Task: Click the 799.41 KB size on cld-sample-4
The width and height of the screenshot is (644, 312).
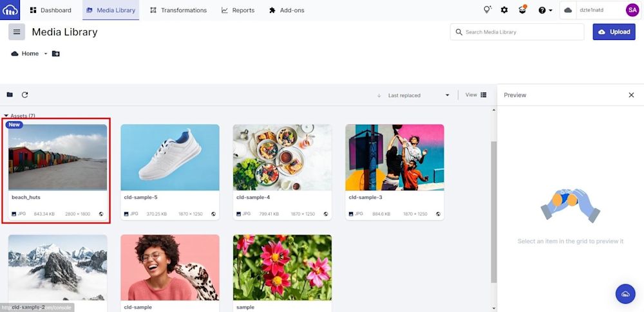Action: tap(269, 214)
